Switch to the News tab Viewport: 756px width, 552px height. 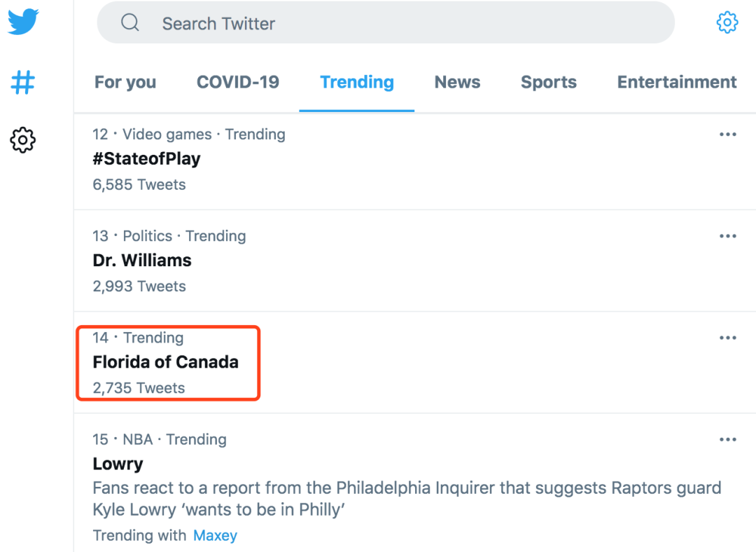(458, 83)
